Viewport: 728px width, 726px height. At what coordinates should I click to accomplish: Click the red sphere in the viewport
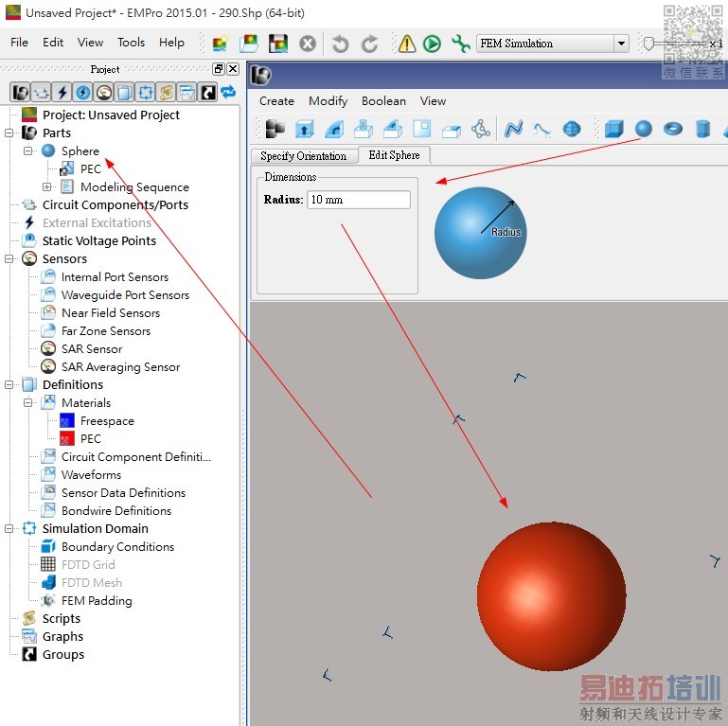[x=551, y=596]
